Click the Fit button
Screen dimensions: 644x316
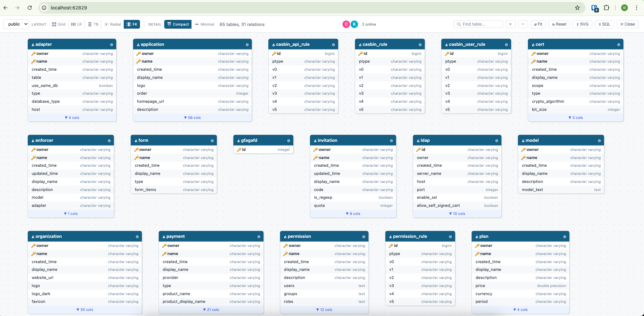538,24
